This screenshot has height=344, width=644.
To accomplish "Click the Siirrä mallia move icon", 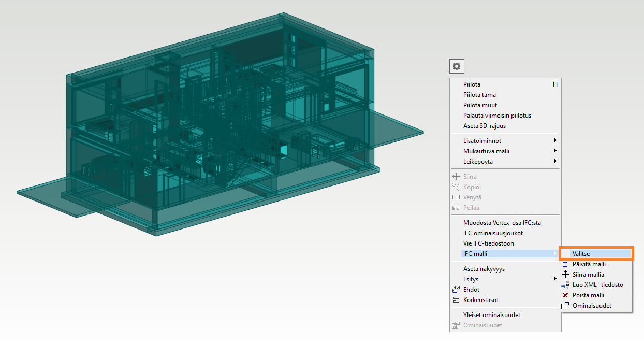I will pos(565,275).
